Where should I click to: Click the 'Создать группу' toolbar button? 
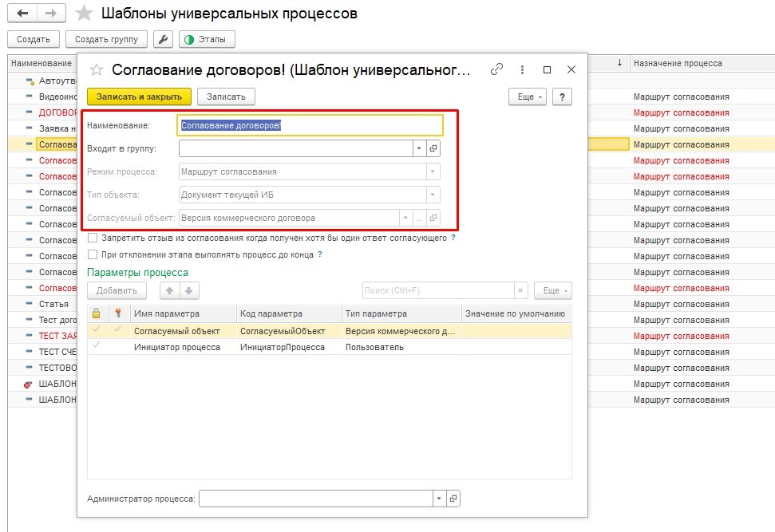[106, 39]
